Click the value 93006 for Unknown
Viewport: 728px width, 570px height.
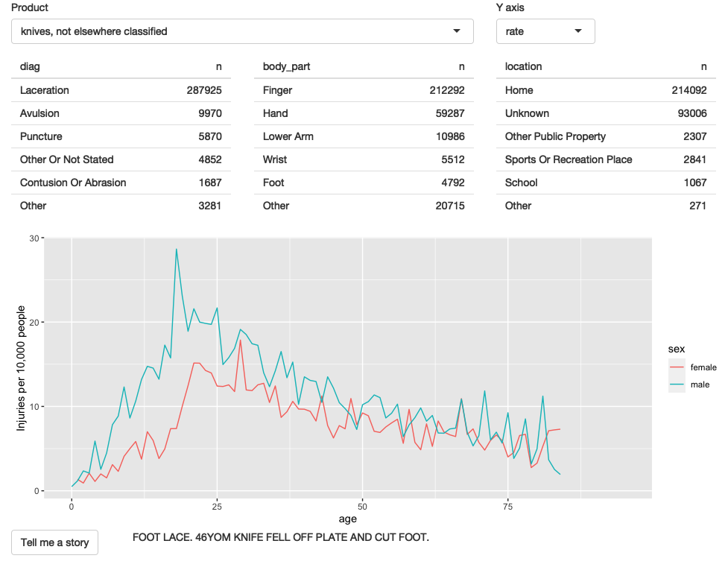pyautogui.click(x=692, y=113)
